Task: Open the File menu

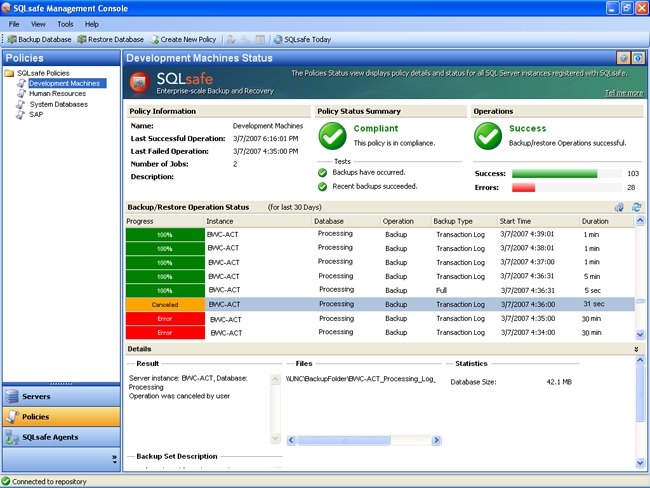Action: pyautogui.click(x=14, y=24)
